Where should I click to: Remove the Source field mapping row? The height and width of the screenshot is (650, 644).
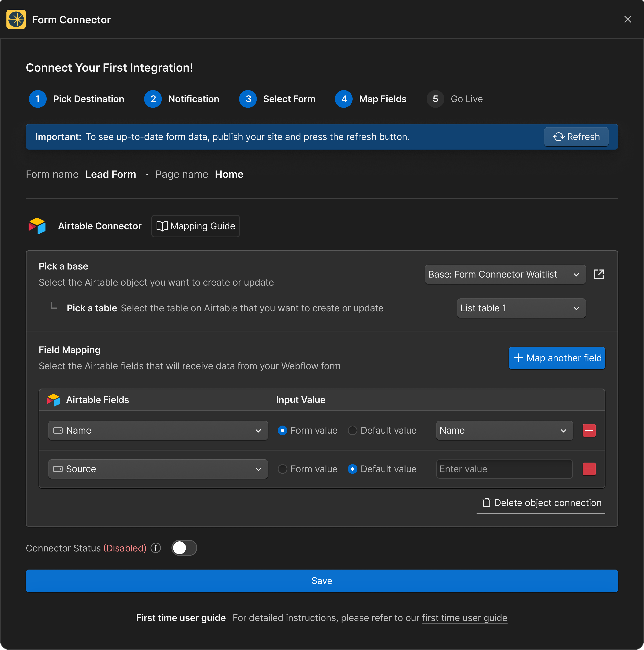coord(589,469)
